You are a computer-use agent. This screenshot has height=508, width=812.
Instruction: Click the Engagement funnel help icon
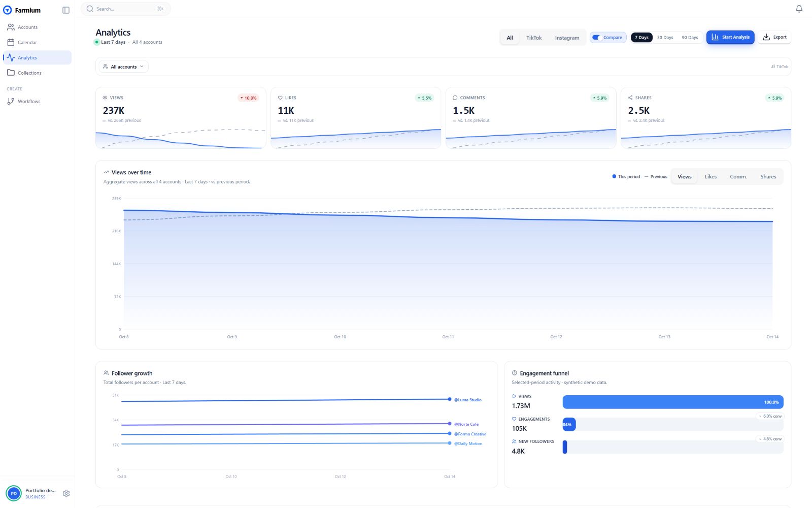click(515, 373)
